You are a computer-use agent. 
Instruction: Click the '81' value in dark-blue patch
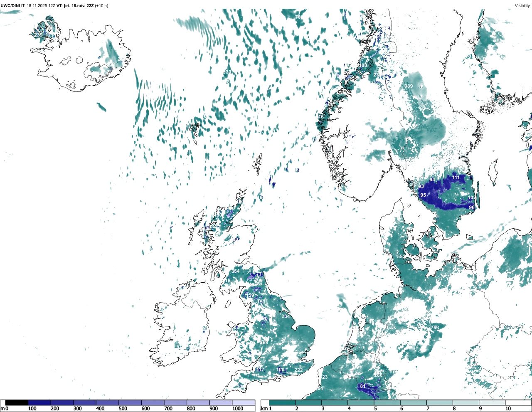363,386
